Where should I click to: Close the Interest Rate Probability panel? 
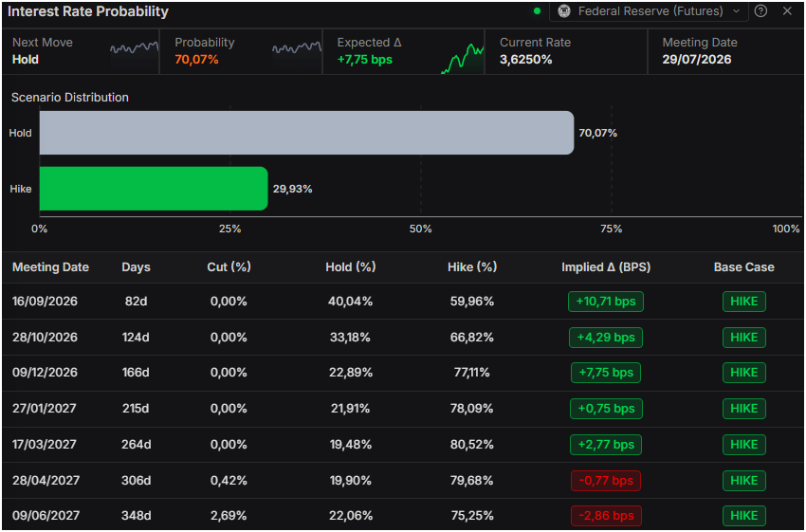(787, 10)
